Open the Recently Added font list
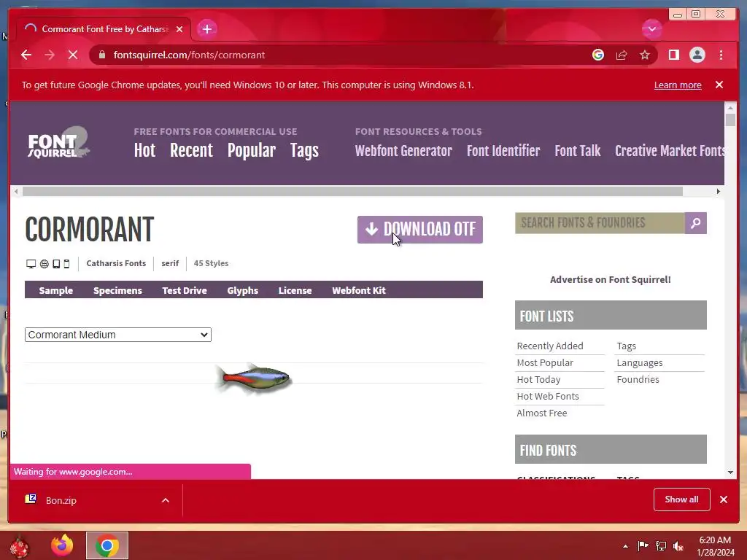Image resolution: width=747 pixels, height=560 pixels. (550, 346)
